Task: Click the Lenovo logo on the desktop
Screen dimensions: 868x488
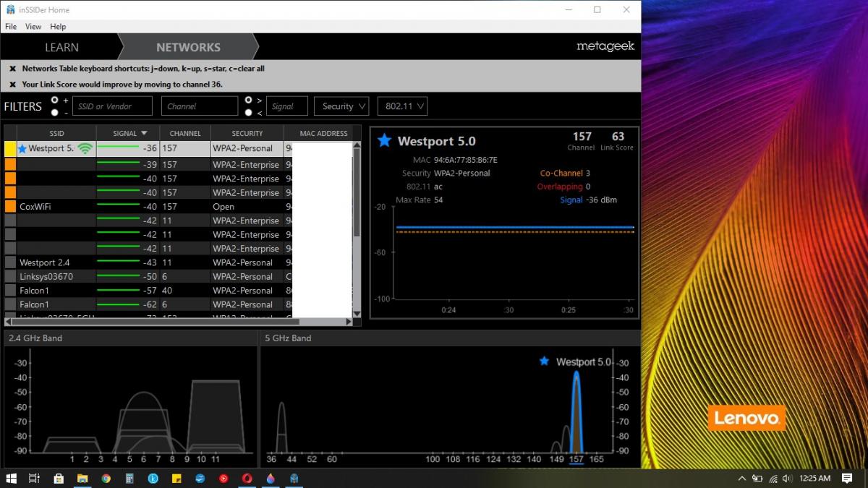Action: [746, 418]
